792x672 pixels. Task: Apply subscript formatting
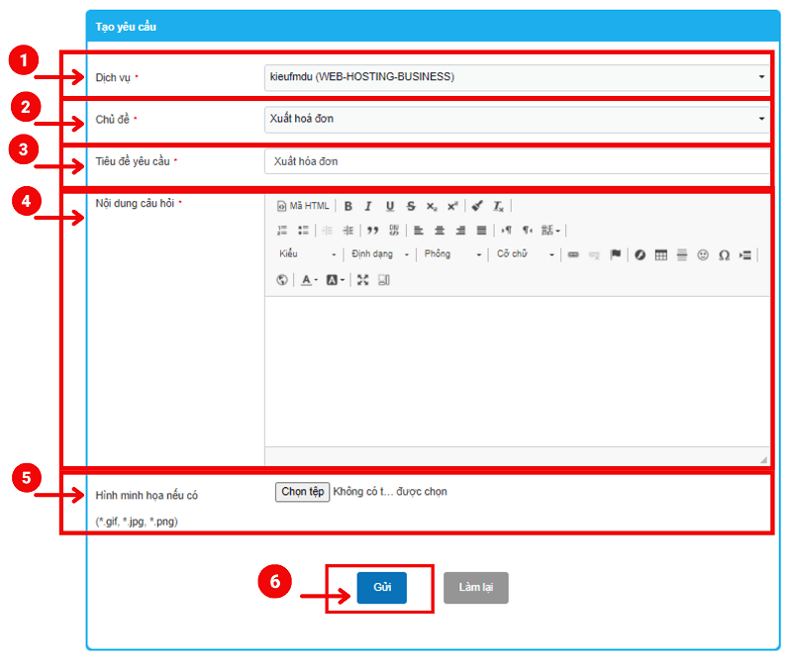pos(432,206)
